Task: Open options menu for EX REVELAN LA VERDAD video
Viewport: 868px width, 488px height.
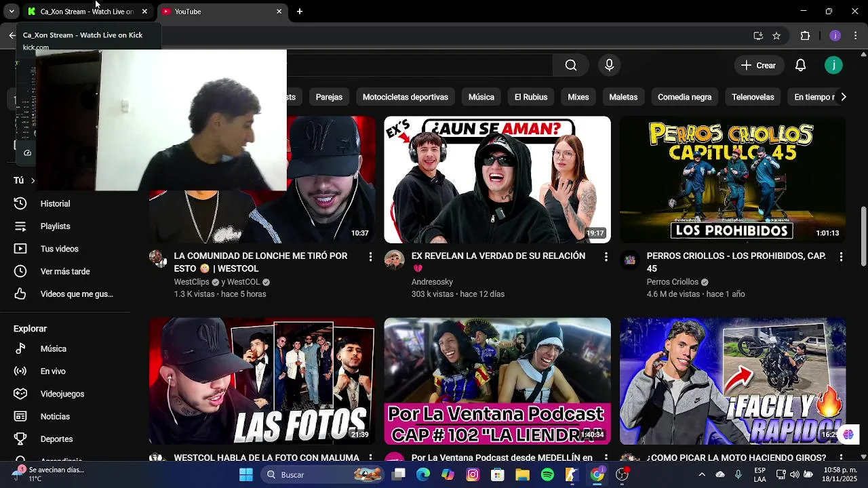Action: [606, 257]
